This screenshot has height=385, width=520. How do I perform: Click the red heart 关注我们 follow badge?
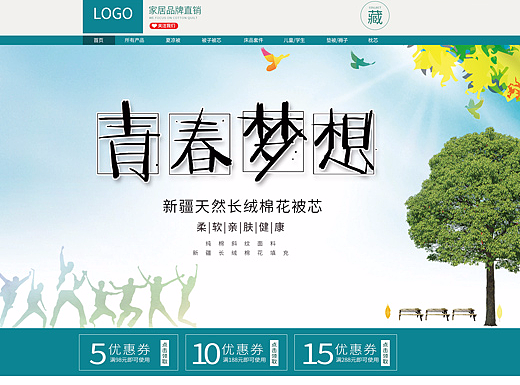pos(164,26)
